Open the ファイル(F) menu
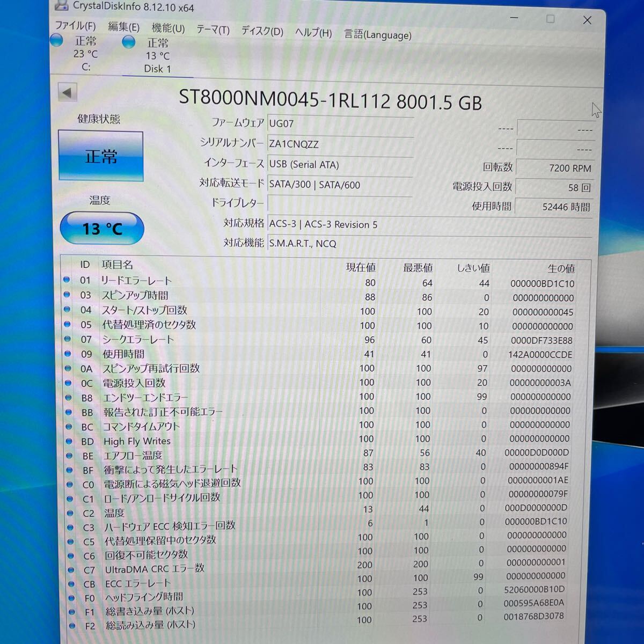This screenshot has width=644, height=644. pyautogui.click(x=75, y=26)
